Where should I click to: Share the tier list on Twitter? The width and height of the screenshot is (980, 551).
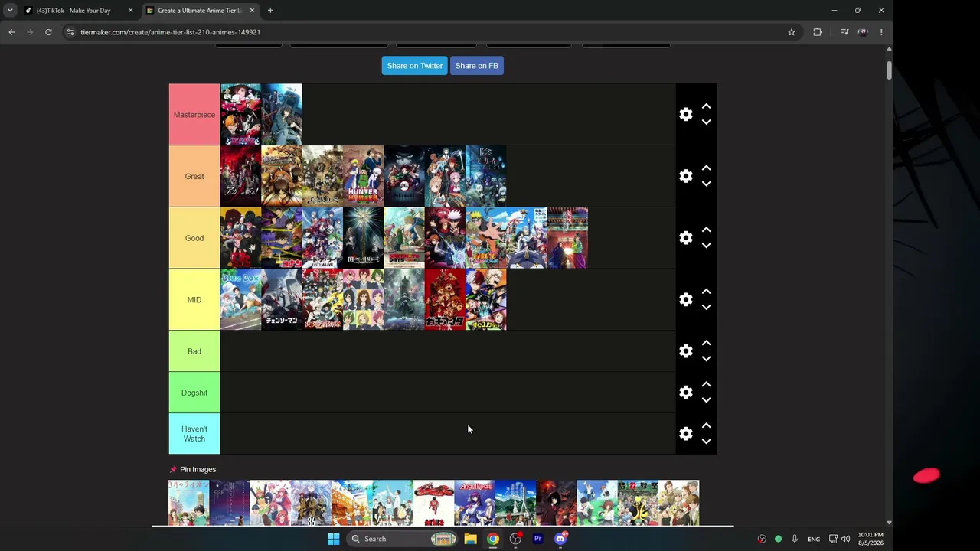[415, 66]
